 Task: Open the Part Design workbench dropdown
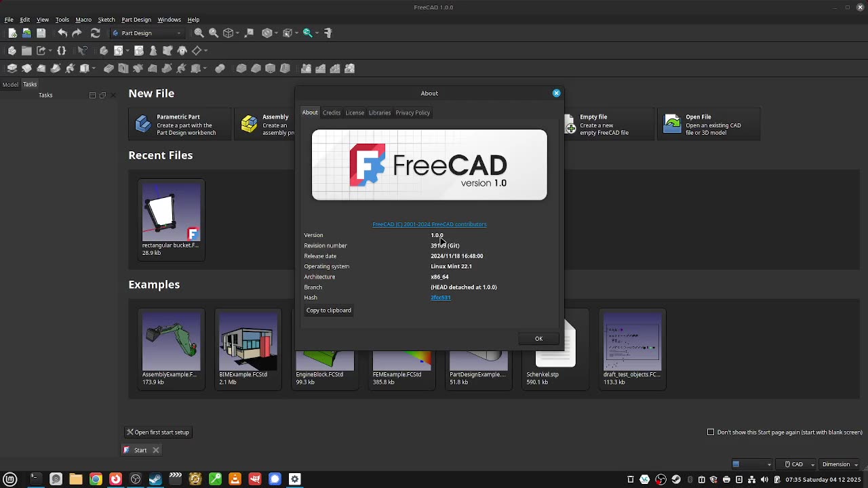(147, 33)
